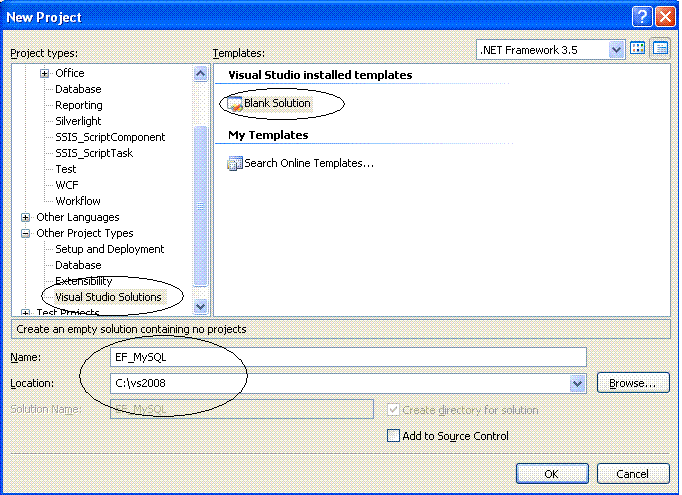Toggle Add to Source Control checkbox

393,436
